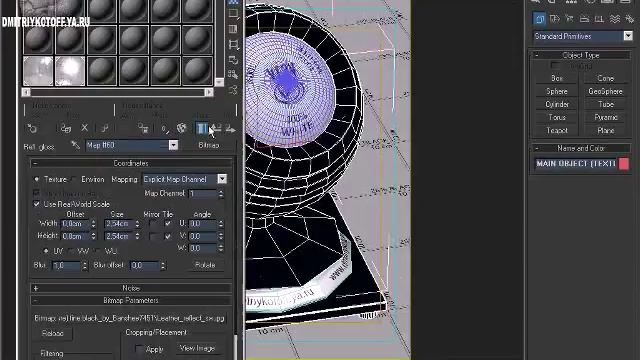Click the Width Size 2,54cm field

click(119, 224)
